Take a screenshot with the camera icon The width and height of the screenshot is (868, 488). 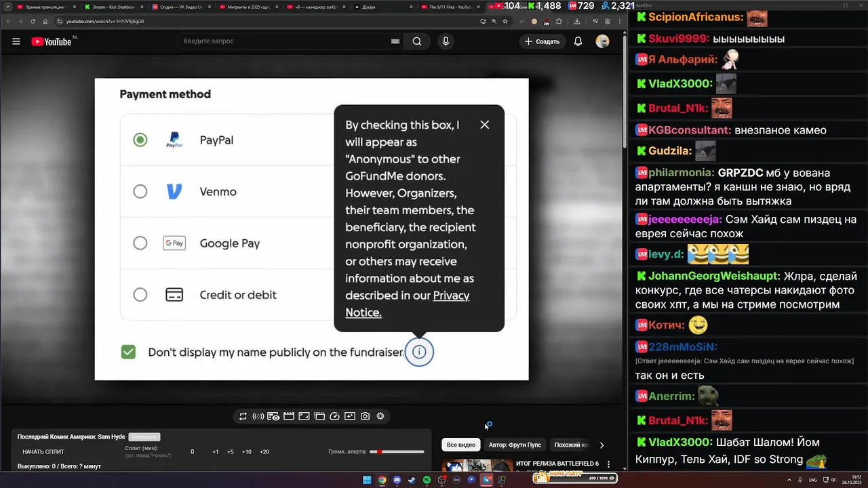point(365,416)
